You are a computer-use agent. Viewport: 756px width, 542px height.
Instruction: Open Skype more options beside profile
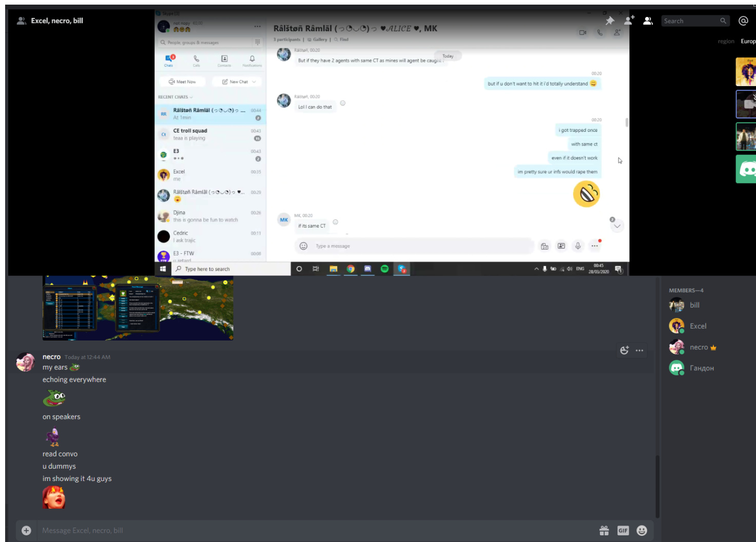click(257, 26)
